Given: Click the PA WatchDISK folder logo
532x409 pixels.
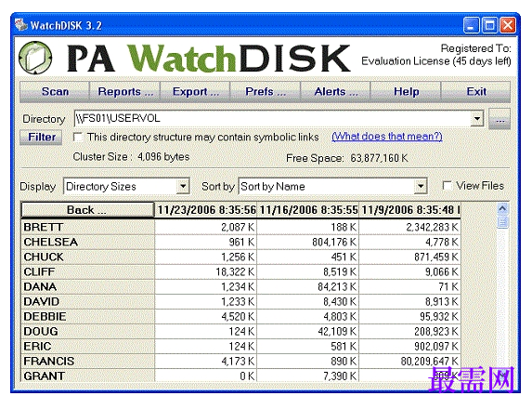Looking at the screenshot, I should coord(35,58).
